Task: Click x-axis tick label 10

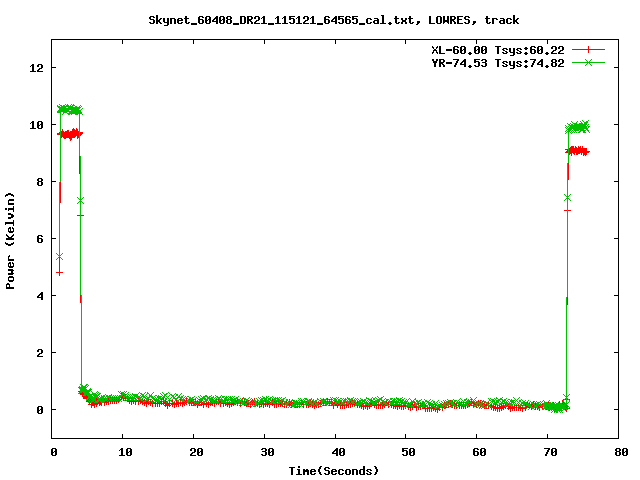Action: [x=125, y=452]
